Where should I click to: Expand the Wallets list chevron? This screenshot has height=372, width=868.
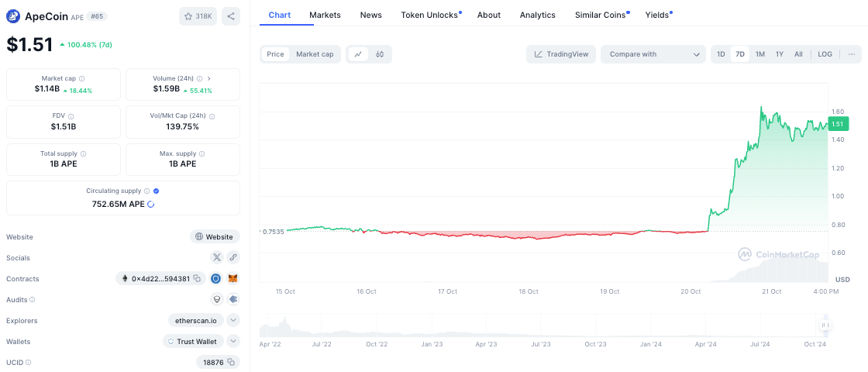(233, 341)
